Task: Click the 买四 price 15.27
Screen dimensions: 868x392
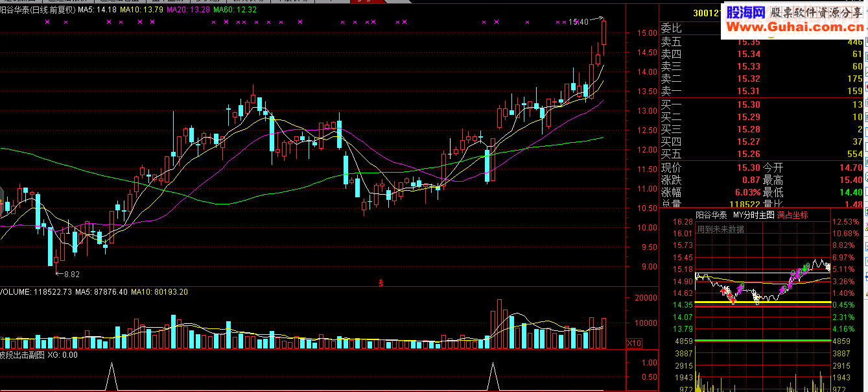Action: pos(749,141)
